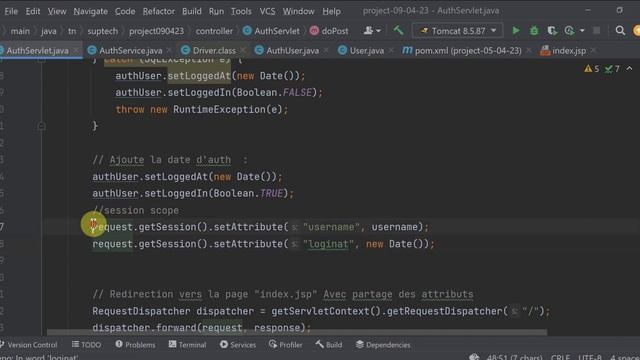This screenshot has width=640, height=360.
Task: Run with coverage shield icon
Action: 552,31
